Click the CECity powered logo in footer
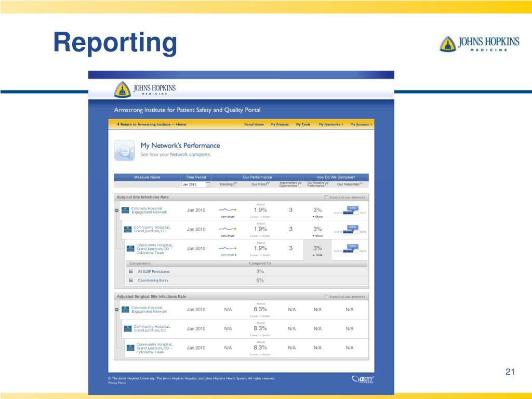The width and height of the screenshot is (532, 399). (x=363, y=379)
